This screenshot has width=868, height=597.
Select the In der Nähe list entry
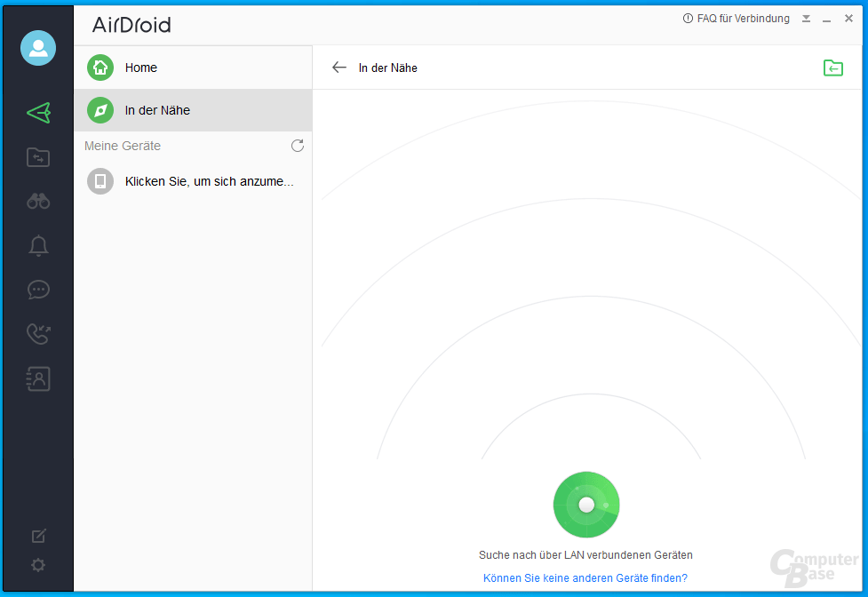[x=193, y=110]
